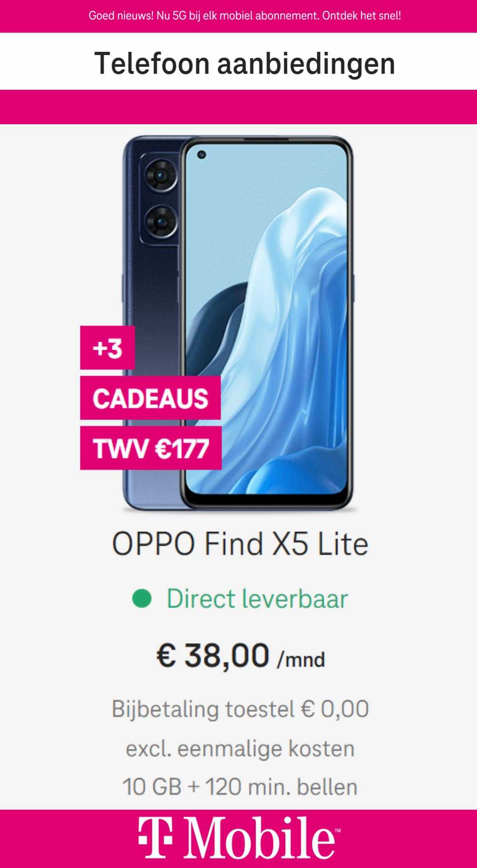Click the green availability dot
477x868 pixels.
(x=142, y=599)
